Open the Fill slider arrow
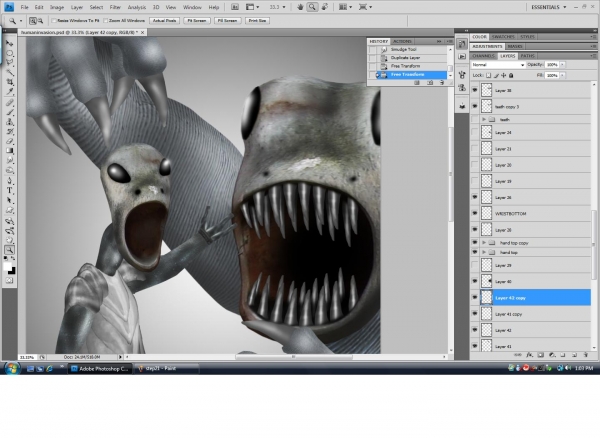Screen dimensions: 600x438 [x=562, y=75]
